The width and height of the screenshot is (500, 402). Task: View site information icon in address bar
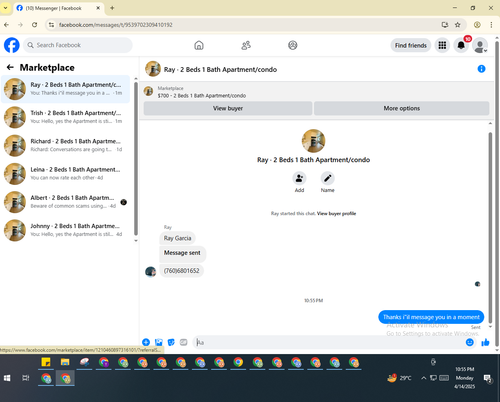click(x=51, y=25)
